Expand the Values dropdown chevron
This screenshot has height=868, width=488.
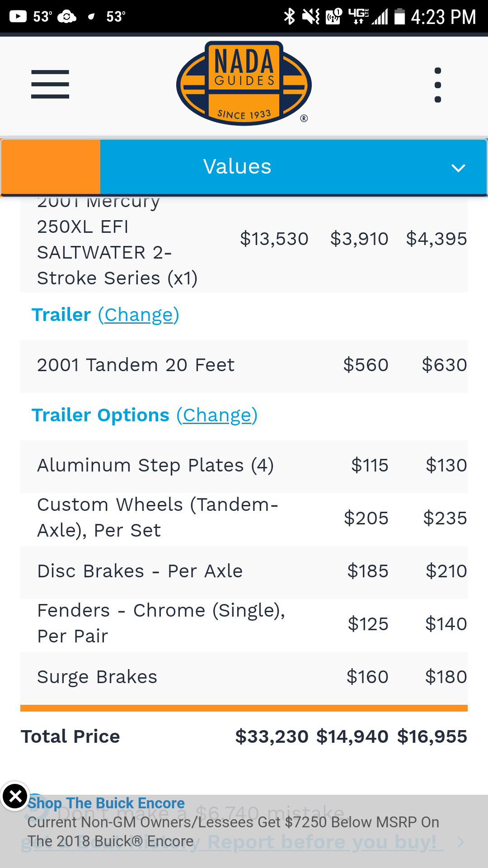point(458,168)
